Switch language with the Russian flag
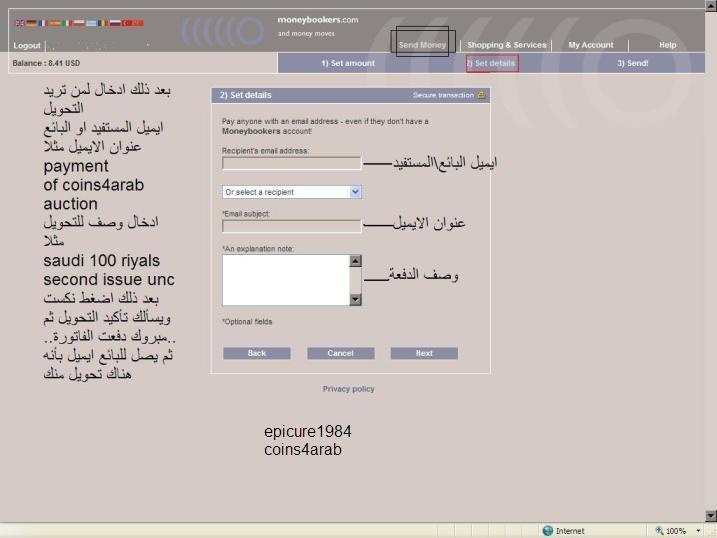 [115, 23]
